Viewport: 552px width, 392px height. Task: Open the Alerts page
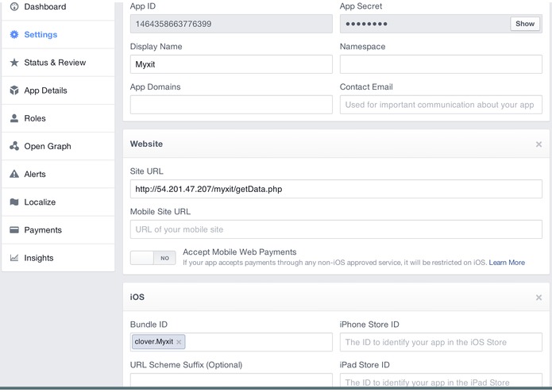click(58, 174)
